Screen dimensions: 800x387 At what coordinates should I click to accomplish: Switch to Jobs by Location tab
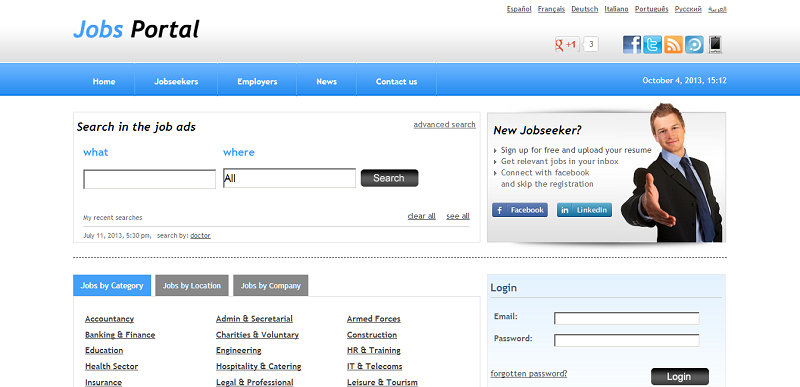192,286
